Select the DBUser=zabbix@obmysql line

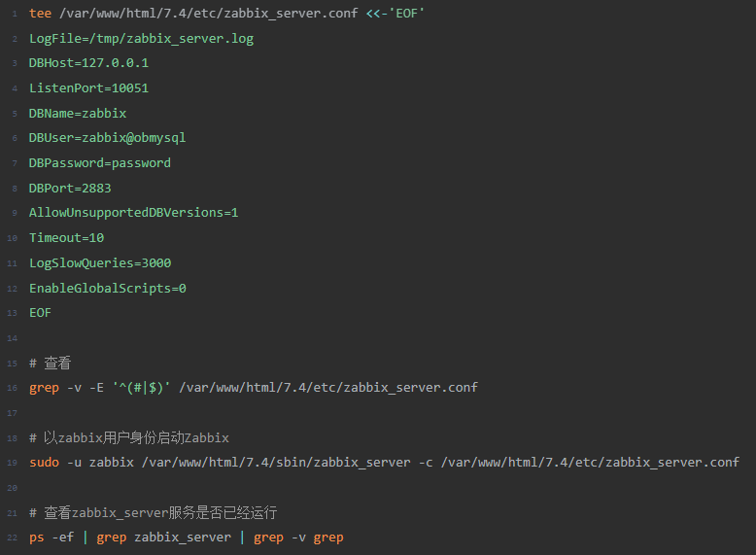107,138
